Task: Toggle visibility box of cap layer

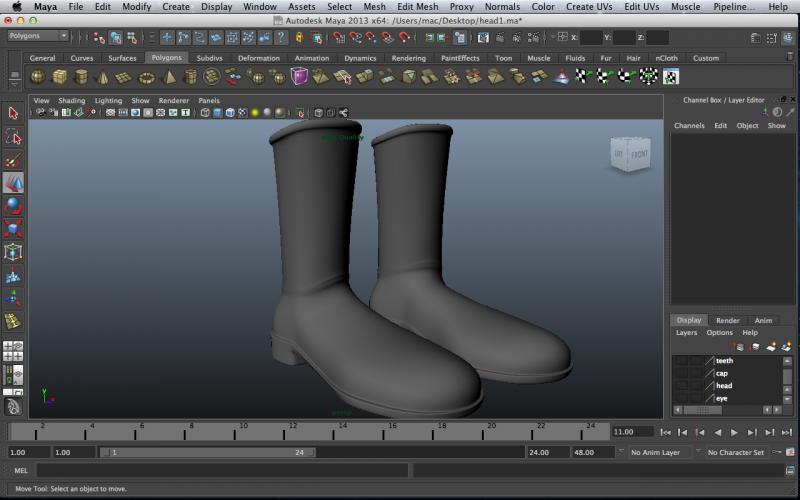Action: [x=681, y=373]
